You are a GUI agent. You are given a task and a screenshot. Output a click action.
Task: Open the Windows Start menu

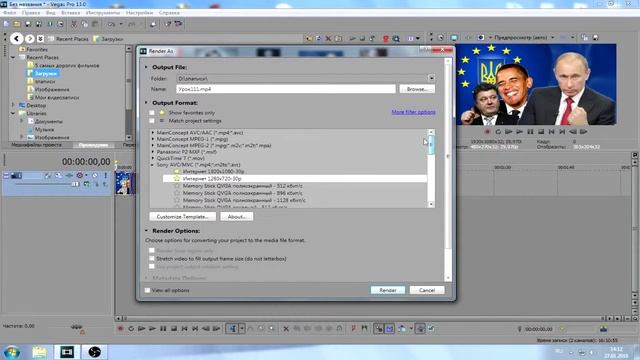point(11,352)
